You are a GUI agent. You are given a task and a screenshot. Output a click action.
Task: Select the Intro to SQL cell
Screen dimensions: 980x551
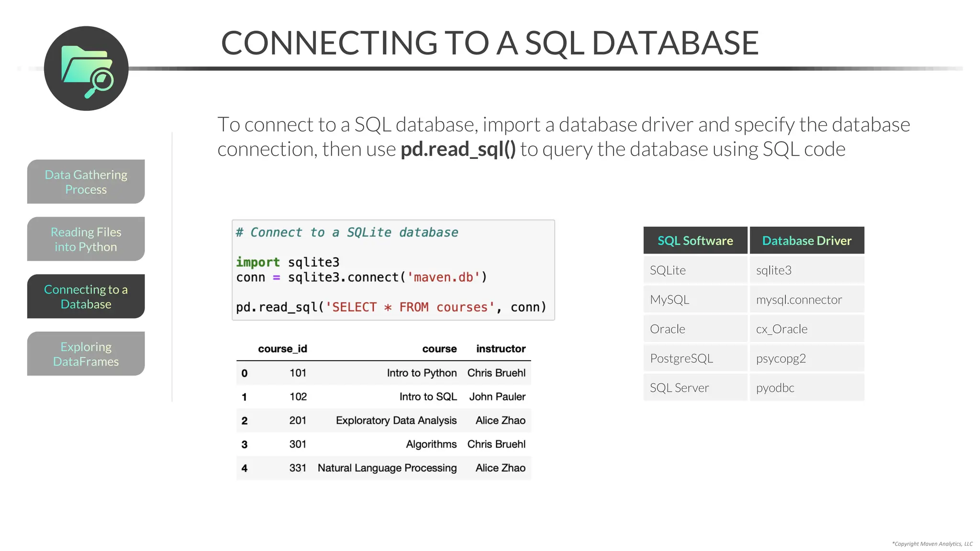click(428, 397)
